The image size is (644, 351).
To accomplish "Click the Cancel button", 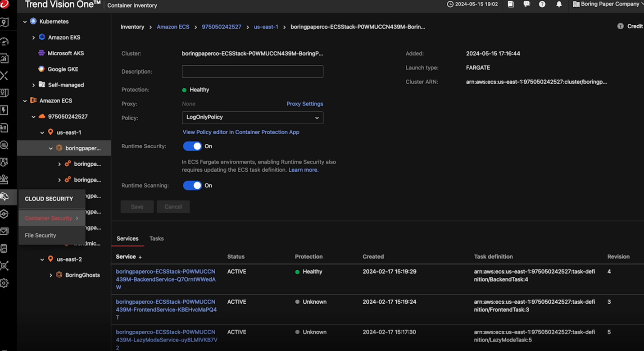I will point(173,207).
